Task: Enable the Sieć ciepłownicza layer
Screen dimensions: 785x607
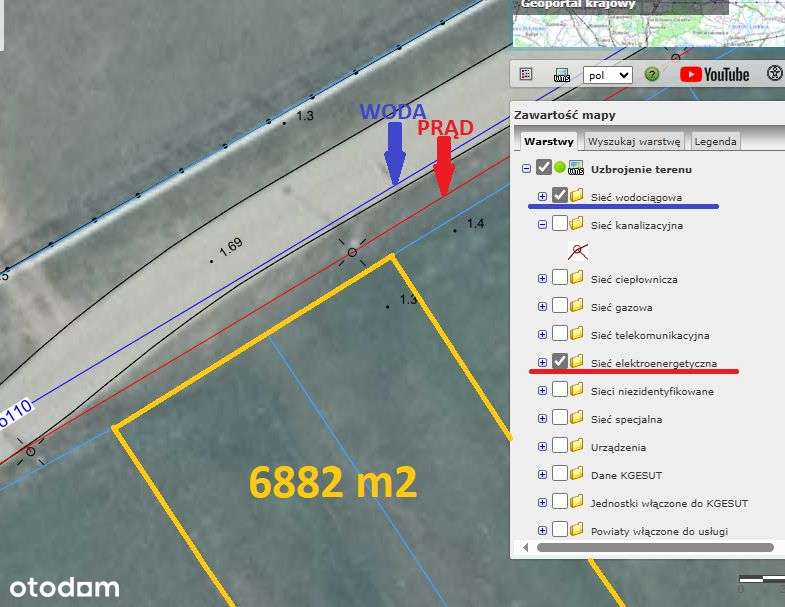Action: [560, 277]
